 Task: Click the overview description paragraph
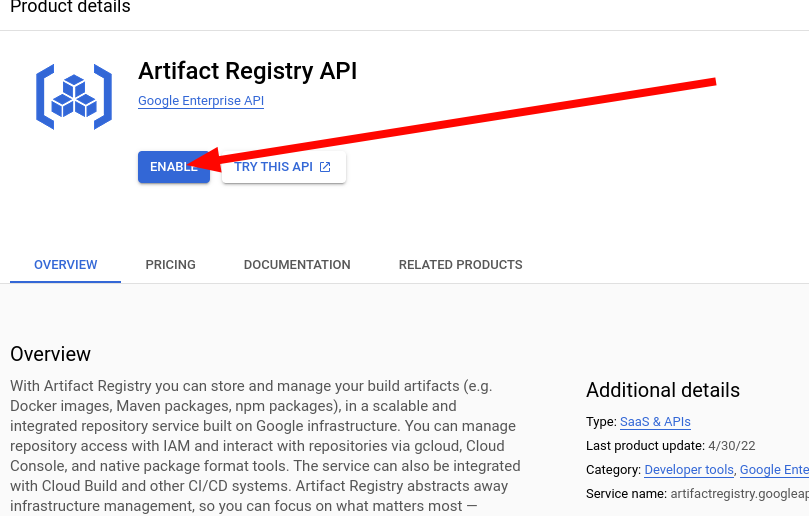(265, 446)
